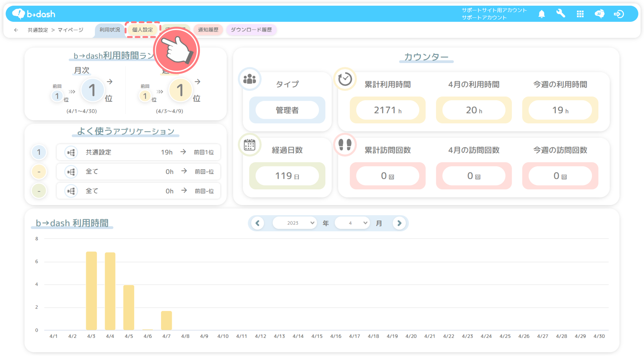The height and width of the screenshot is (362, 644).
Task: Click the 共通設定 application icon
Action: [x=71, y=152]
